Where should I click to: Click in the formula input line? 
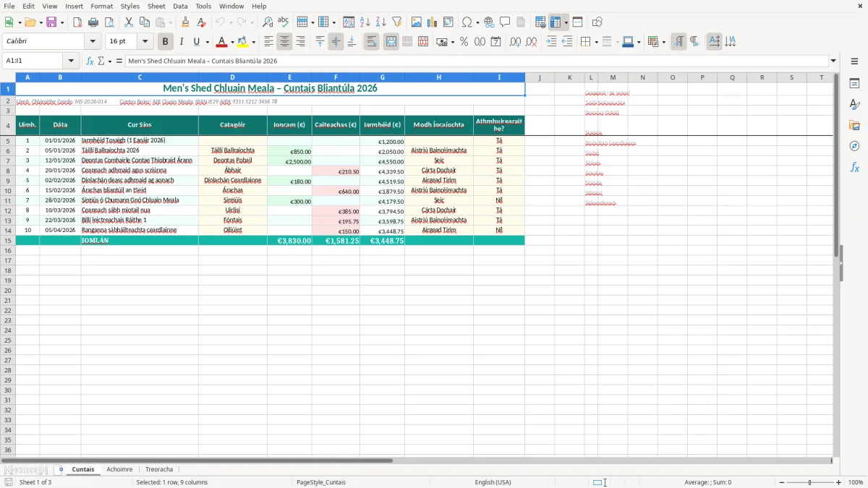click(476, 61)
